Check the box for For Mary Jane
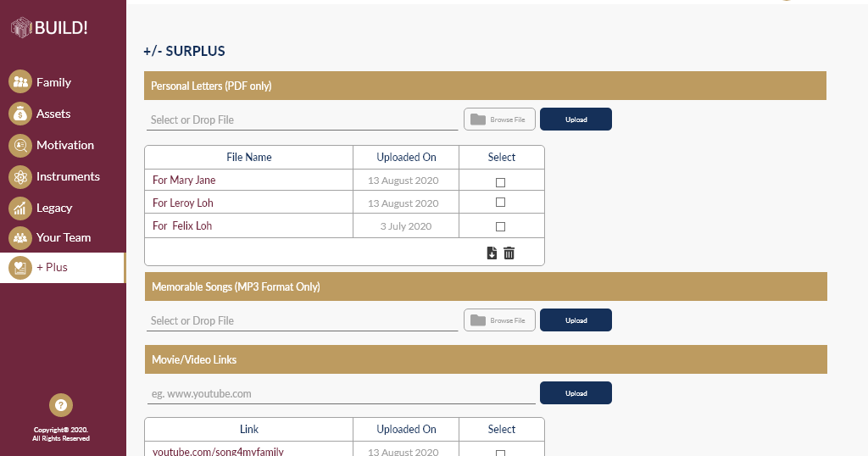The image size is (868, 456). 500,182
